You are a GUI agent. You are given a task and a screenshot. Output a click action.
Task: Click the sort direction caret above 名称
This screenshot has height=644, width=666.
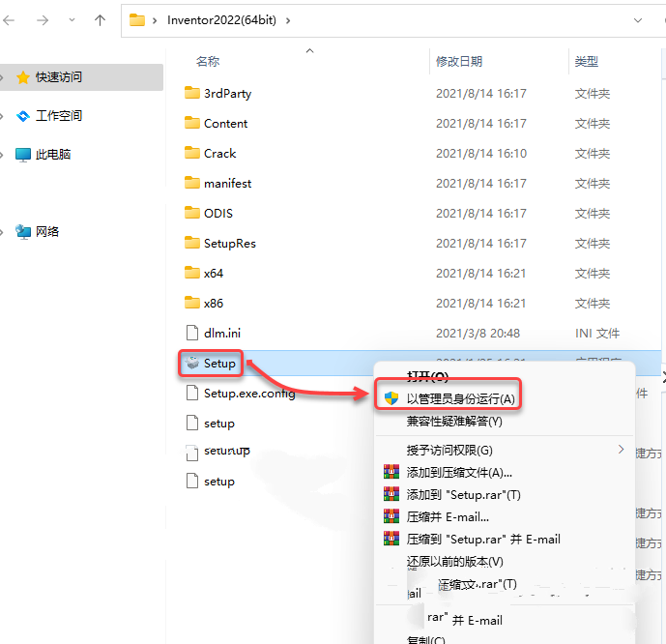[x=309, y=50]
